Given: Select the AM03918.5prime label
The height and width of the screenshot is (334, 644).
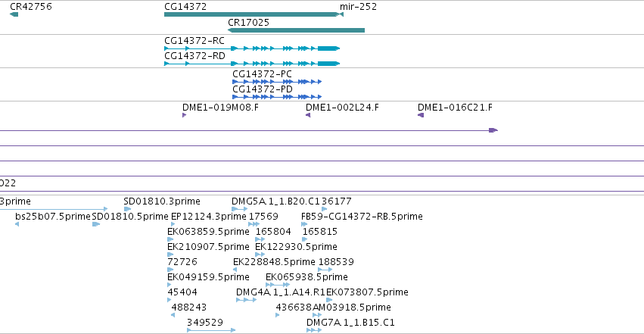Looking at the screenshot, I should pyautogui.click(x=352, y=307).
